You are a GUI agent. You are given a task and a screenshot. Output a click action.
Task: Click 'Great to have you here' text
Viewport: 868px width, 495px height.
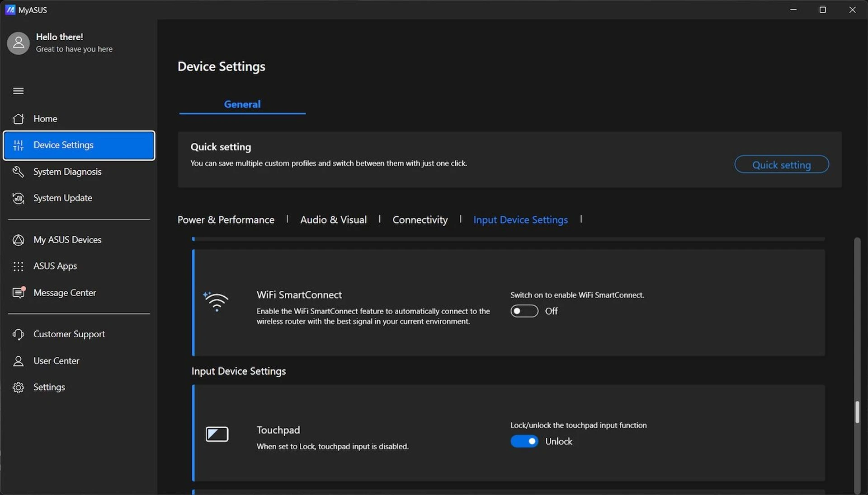[74, 49]
